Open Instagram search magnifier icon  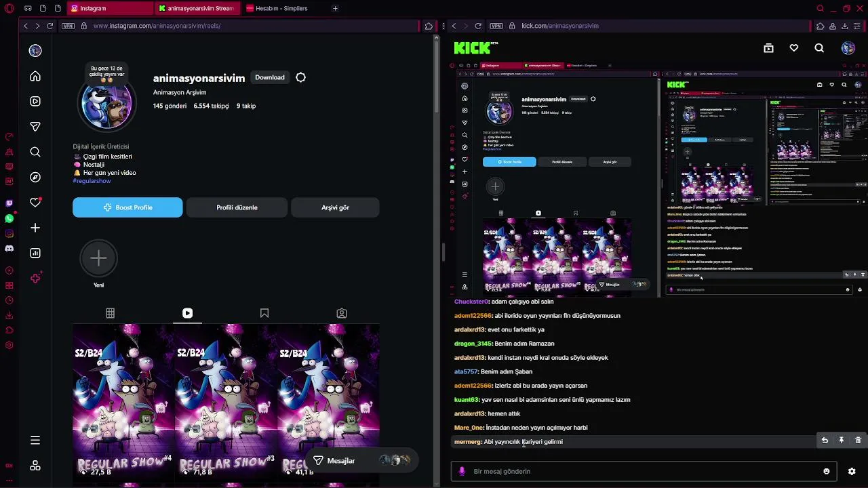click(x=35, y=152)
